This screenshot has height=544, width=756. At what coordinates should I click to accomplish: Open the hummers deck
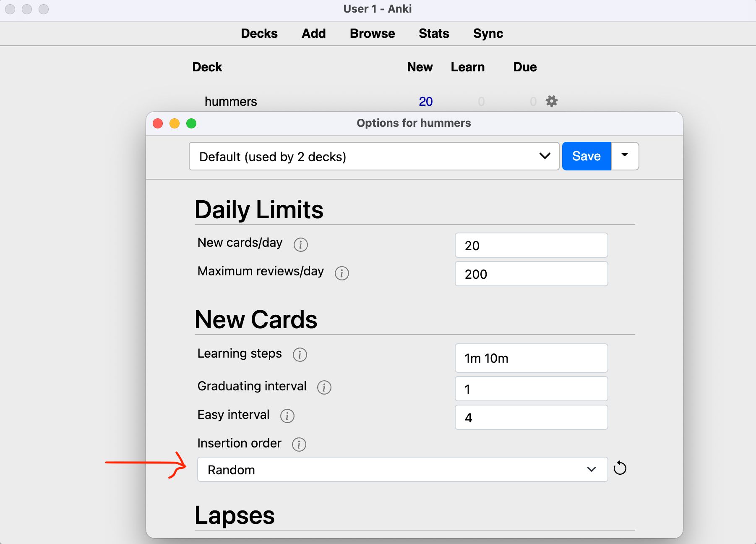[231, 101]
